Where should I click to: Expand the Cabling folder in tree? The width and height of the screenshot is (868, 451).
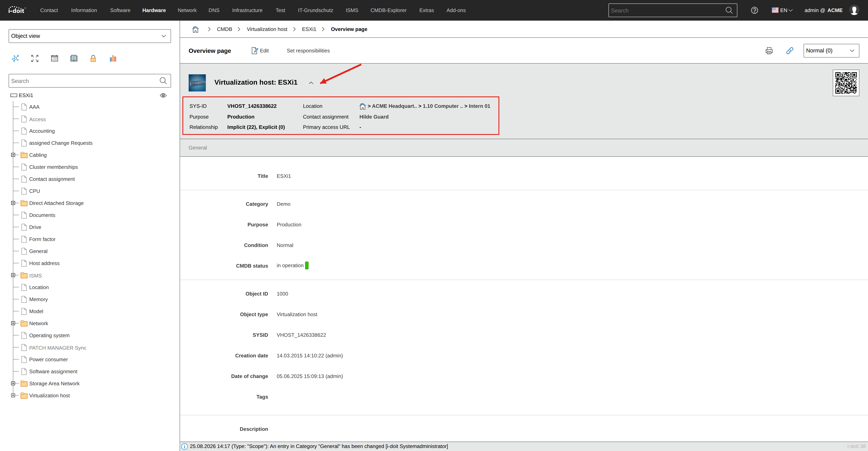(x=13, y=155)
